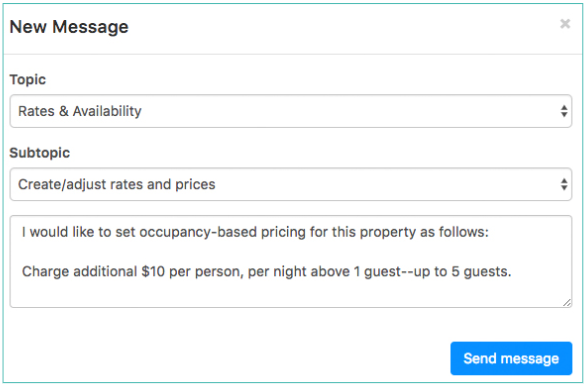Click the resize grip of the message box
Image resolution: width=586 pixels, height=386 pixels.
pyautogui.click(x=567, y=303)
